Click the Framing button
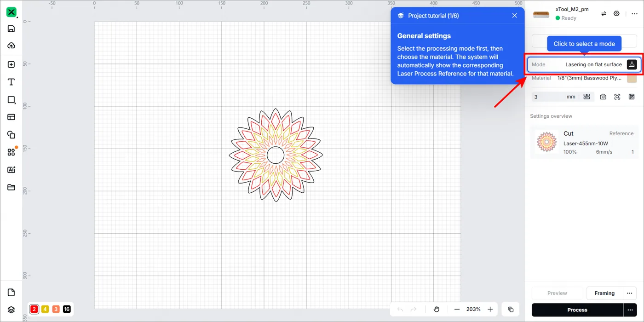This screenshot has width=644, height=322. point(604,293)
